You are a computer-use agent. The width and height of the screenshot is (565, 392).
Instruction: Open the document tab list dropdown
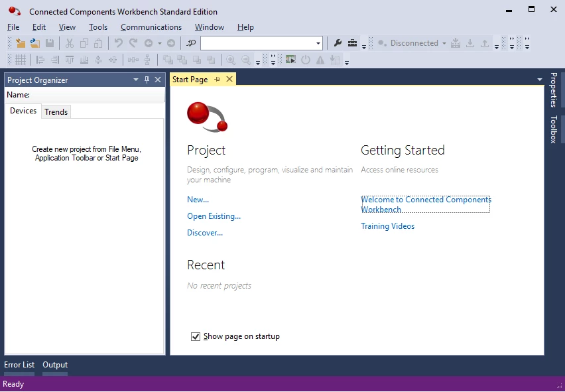click(539, 80)
